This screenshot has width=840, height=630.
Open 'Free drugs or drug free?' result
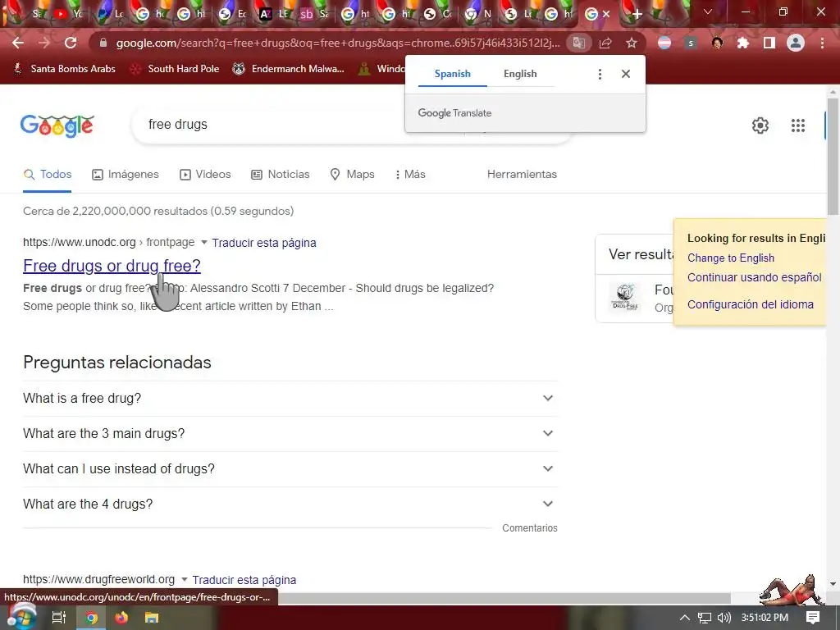coord(112,266)
